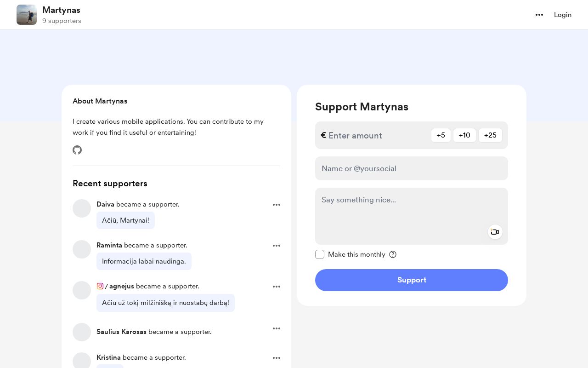
Task: Focus the Name or @yoursocial field
Action: pyautogui.click(x=412, y=168)
